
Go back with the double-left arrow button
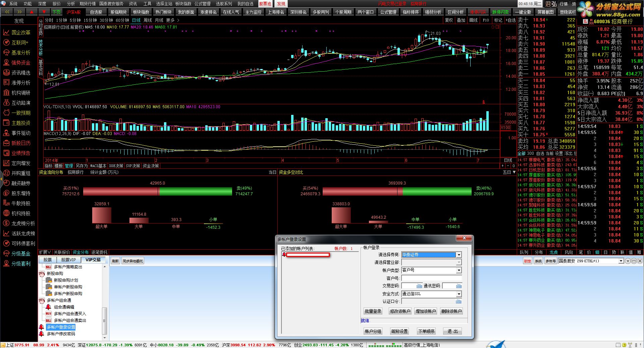click(7, 12)
